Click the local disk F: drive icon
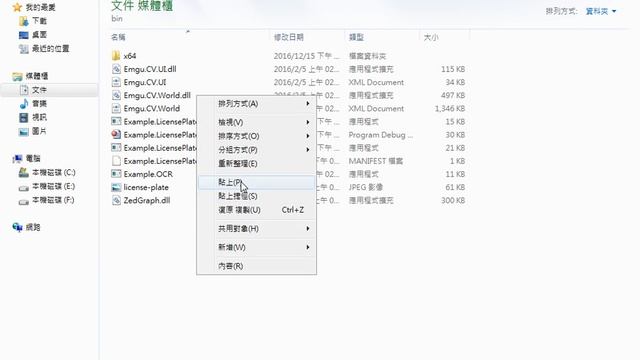The width and height of the screenshot is (640, 360). click(24, 201)
